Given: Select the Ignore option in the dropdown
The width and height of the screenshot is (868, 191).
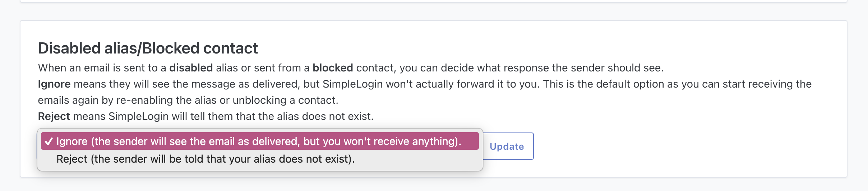Looking at the screenshot, I should coord(259,141).
